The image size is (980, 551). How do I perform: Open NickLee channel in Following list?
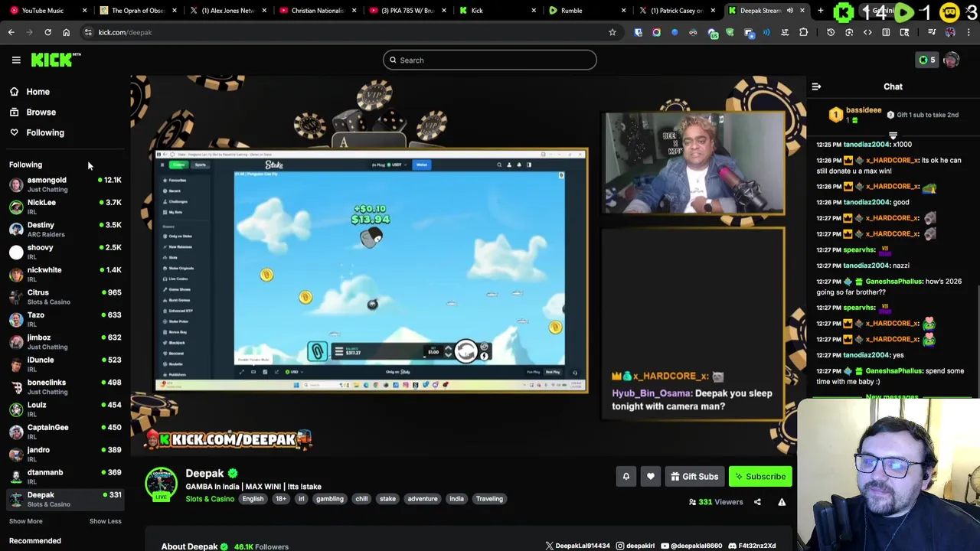65,207
